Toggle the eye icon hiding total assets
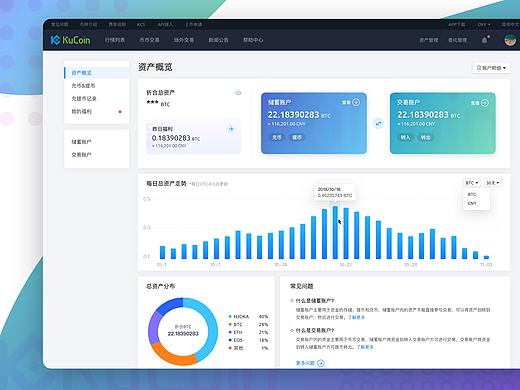 (238, 93)
